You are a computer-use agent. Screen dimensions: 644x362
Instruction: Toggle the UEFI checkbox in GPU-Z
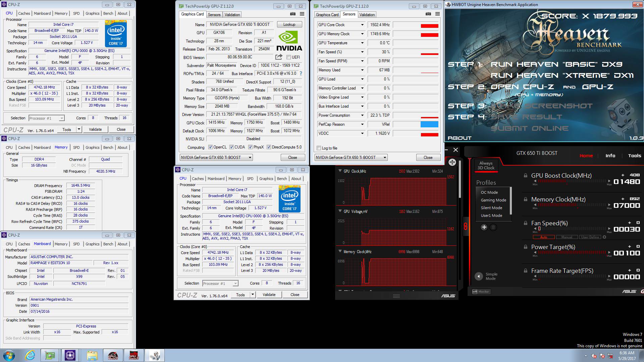[x=288, y=57]
